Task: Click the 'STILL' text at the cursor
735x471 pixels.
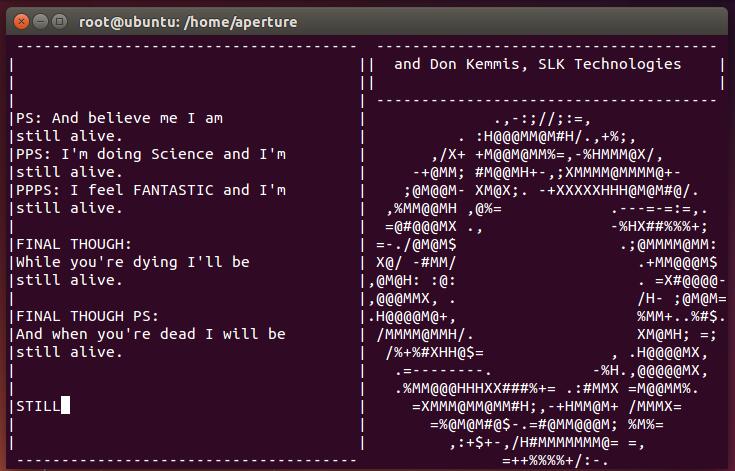Action: [x=38, y=406]
